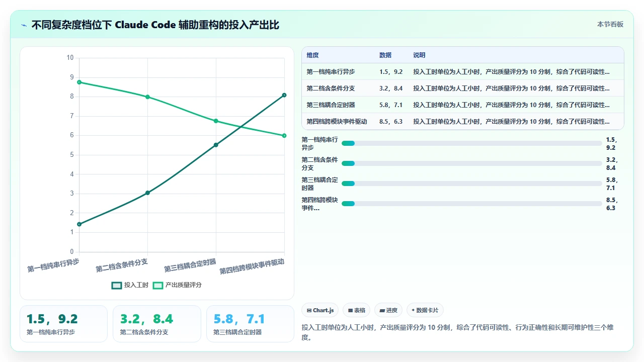The width and height of the screenshot is (644, 362).
Task: Click the progress bar for 第二档含条件分支
Action: pos(472,163)
